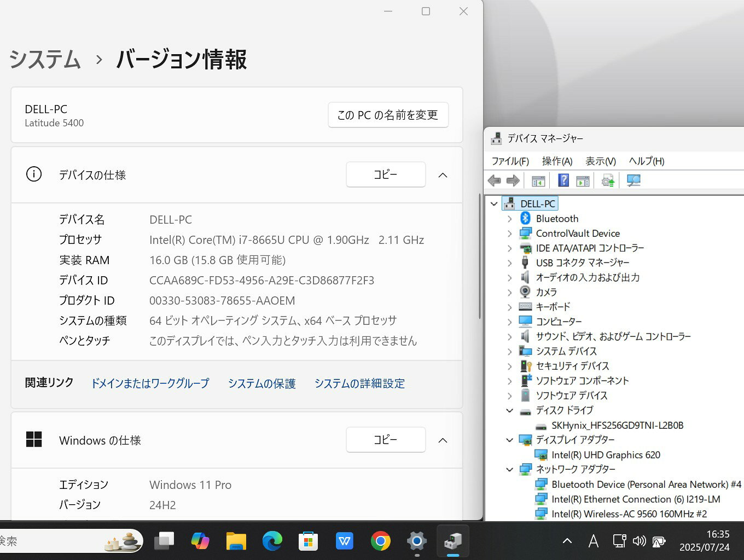Expand the カメラ device category
744x560 pixels.
pyautogui.click(x=509, y=293)
